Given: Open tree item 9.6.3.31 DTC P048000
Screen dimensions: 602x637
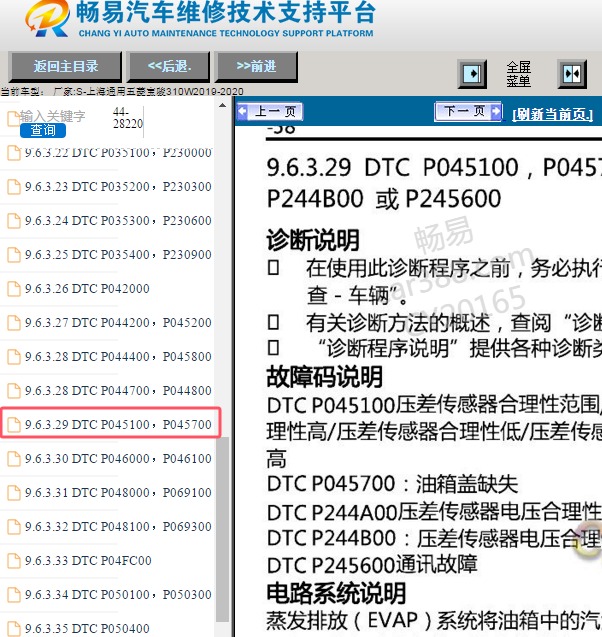Looking at the screenshot, I should (118, 492).
